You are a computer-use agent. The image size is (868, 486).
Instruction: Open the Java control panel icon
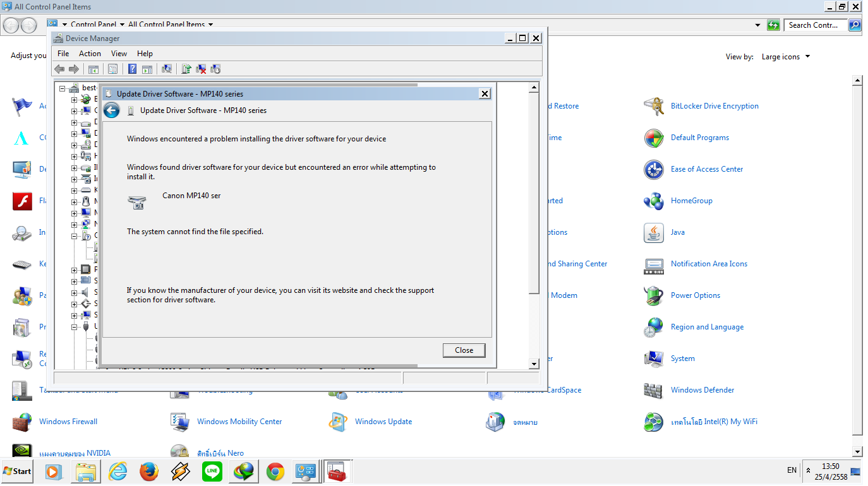(x=654, y=232)
